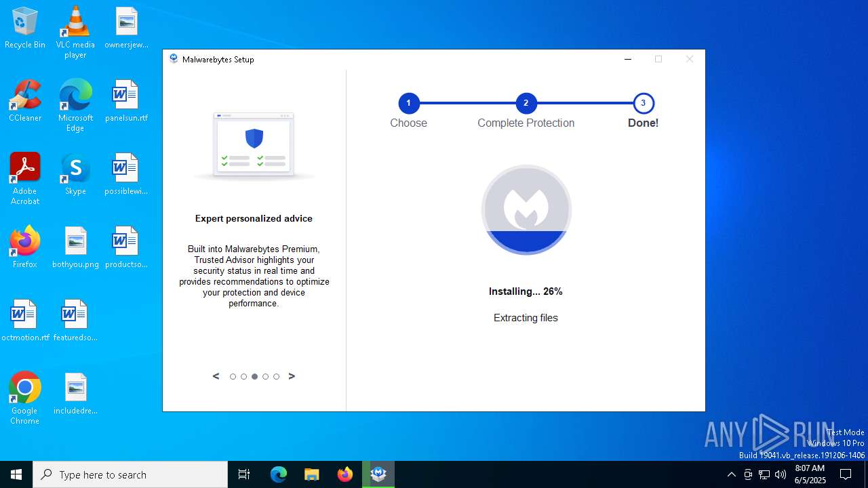
Task: Select the second carousel dot
Action: (243, 377)
